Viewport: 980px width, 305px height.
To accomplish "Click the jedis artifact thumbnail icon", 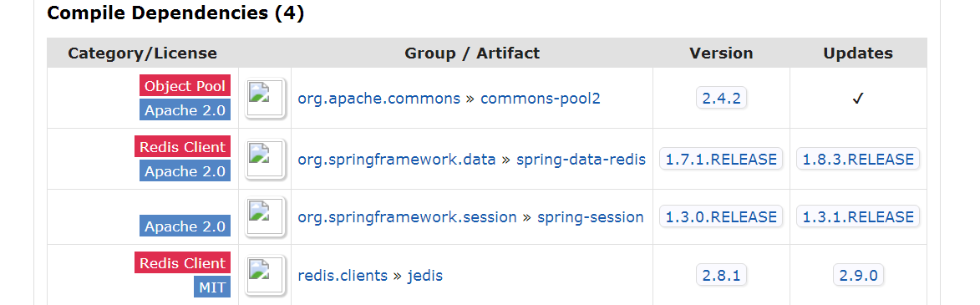I will (265, 275).
